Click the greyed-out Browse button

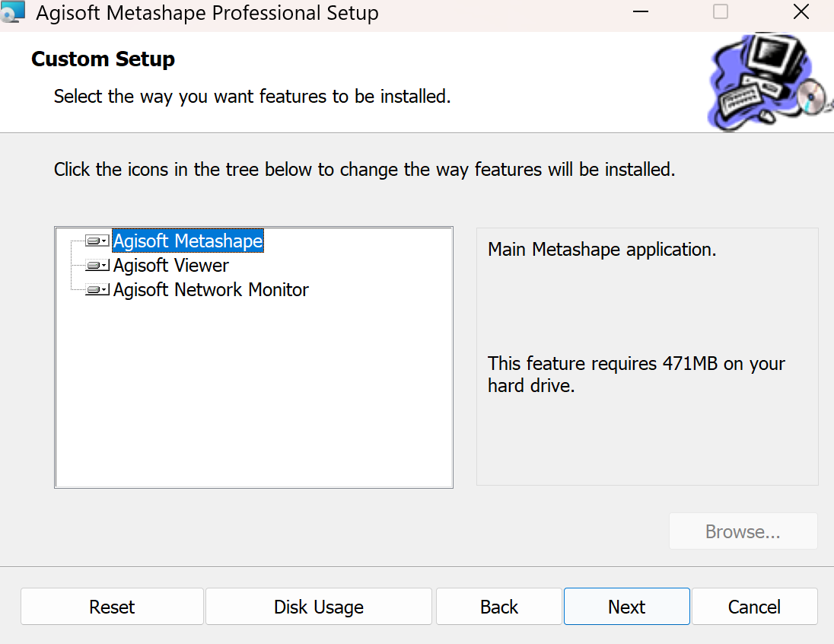tap(743, 531)
